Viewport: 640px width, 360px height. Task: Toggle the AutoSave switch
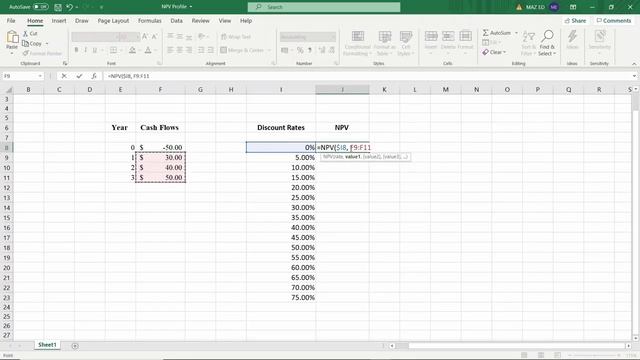click(40, 7)
